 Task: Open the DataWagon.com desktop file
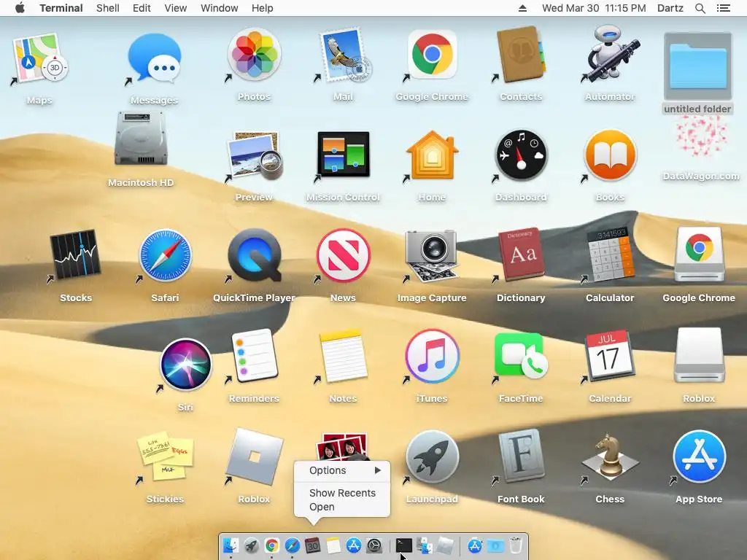click(x=701, y=138)
